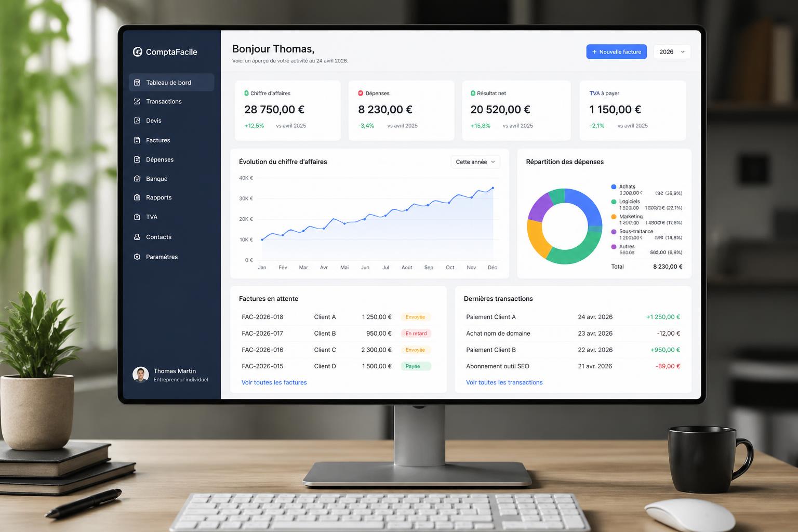Go to the Devis section label
The image size is (798, 532).
coord(154,121)
